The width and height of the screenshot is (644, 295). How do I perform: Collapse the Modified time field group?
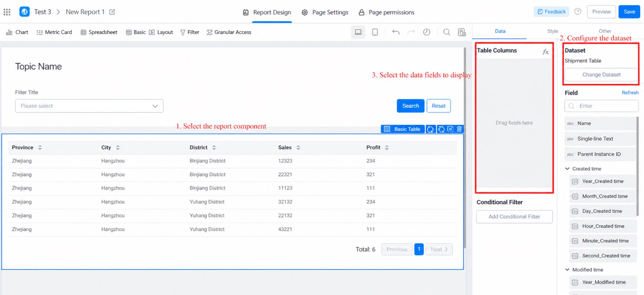click(567, 270)
